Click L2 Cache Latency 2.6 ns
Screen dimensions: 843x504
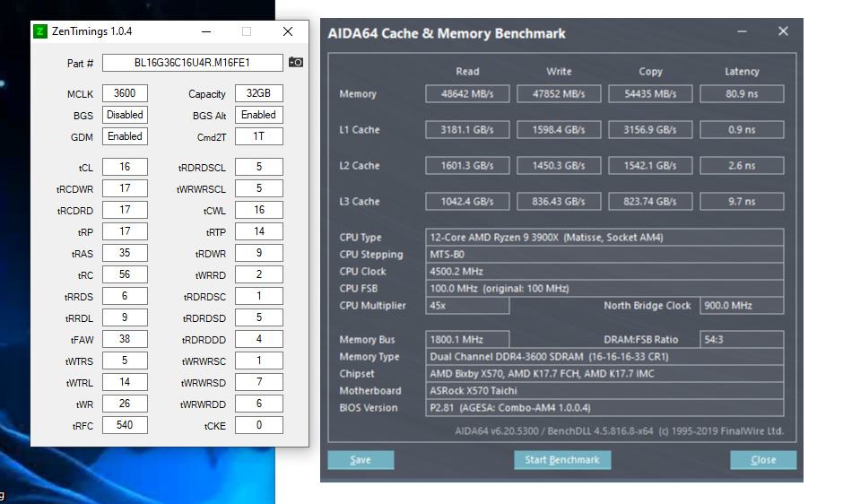coord(742,166)
